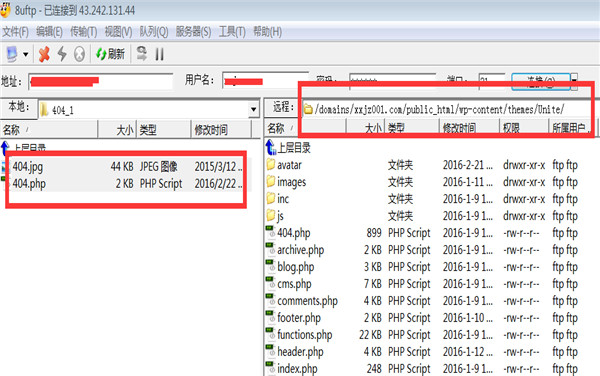Click the site manager computer icon
This screenshot has height=376, width=600.
pyautogui.click(x=12, y=54)
